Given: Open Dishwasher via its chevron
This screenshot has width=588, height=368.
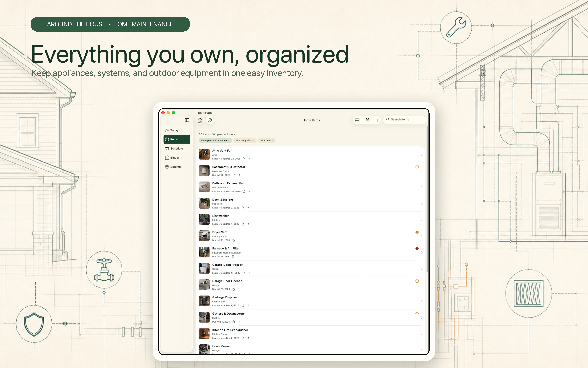Looking at the screenshot, I should [x=422, y=220].
